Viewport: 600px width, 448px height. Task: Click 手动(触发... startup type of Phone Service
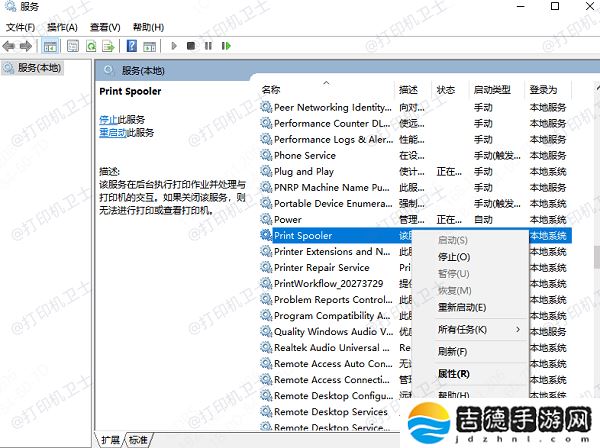click(497, 155)
